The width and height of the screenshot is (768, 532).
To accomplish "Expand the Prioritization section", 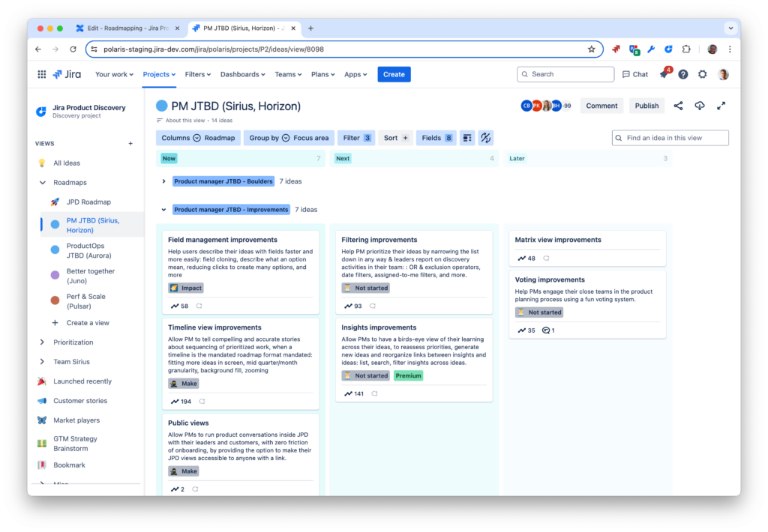I will [x=42, y=342].
